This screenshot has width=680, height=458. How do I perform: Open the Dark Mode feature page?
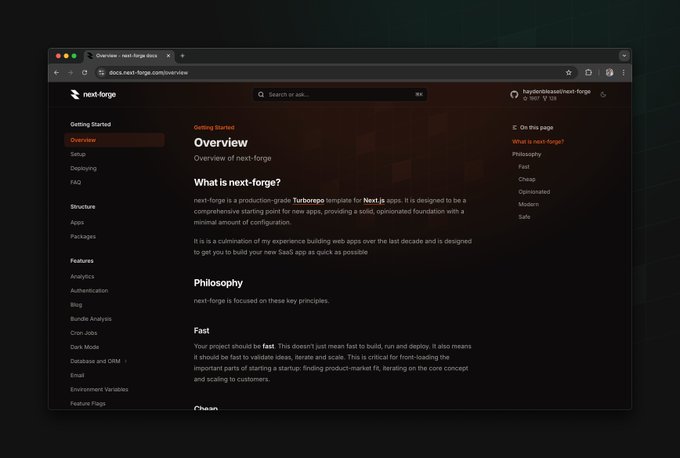pos(85,347)
